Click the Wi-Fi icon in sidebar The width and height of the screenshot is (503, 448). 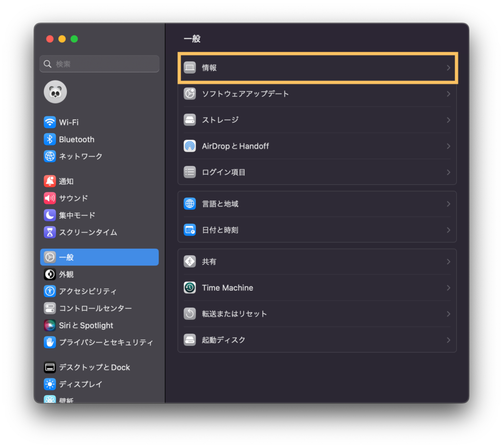[x=50, y=122]
